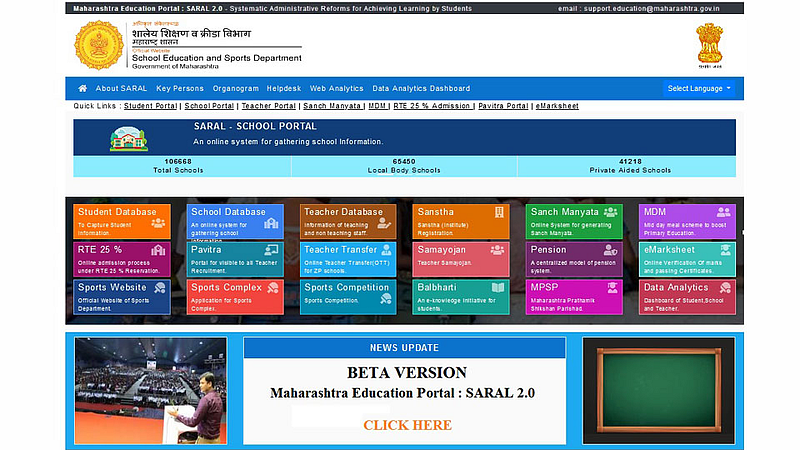The width and height of the screenshot is (800, 450).
Task: Select the MPSP tile graduate icon
Action: (612, 288)
